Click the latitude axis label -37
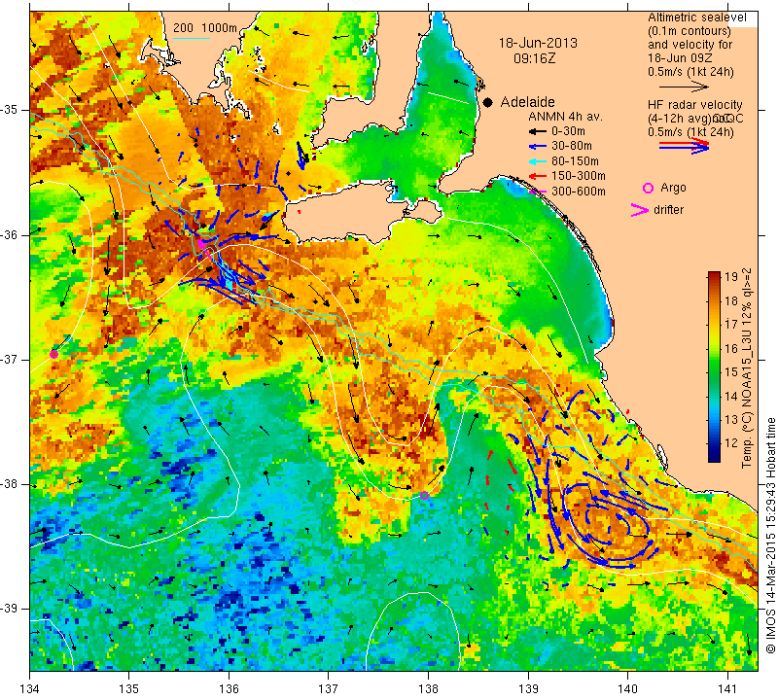 point(11,359)
